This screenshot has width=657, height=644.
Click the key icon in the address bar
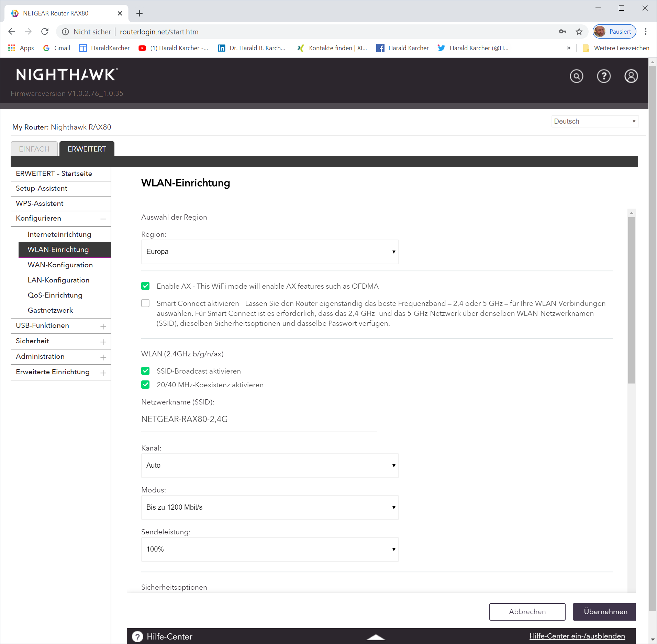563,31
